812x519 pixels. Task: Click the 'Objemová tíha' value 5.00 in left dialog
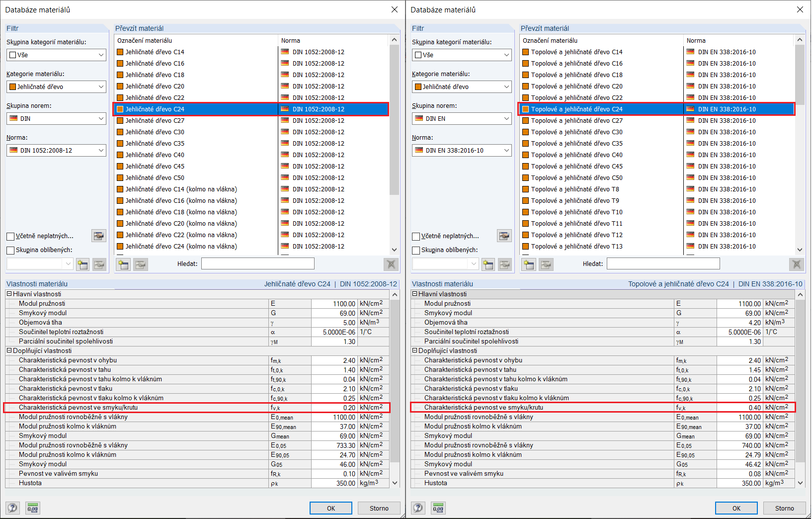pos(334,323)
